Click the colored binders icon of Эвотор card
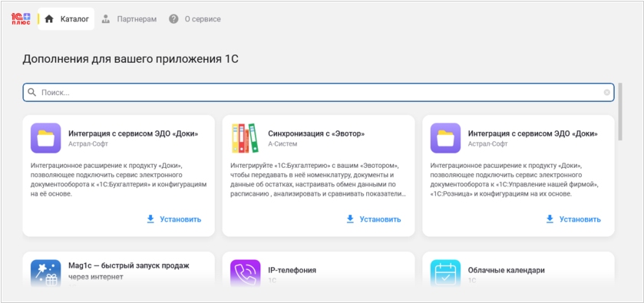 245,138
